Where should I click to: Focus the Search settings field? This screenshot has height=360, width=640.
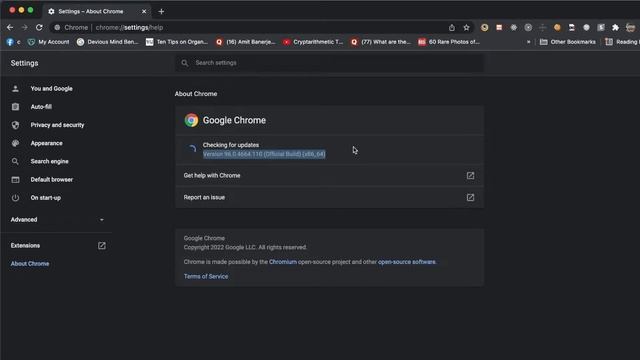coord(330,63)
